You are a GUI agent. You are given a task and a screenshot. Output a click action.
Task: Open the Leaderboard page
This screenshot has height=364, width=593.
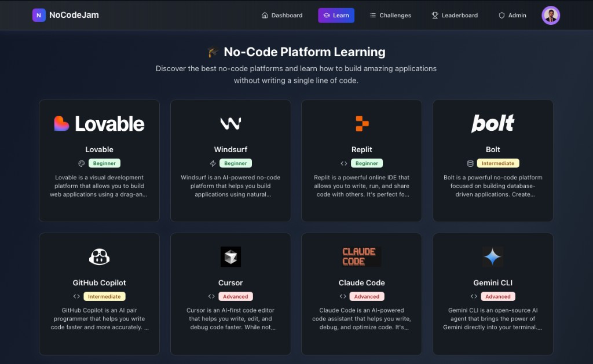coord(455,16)
